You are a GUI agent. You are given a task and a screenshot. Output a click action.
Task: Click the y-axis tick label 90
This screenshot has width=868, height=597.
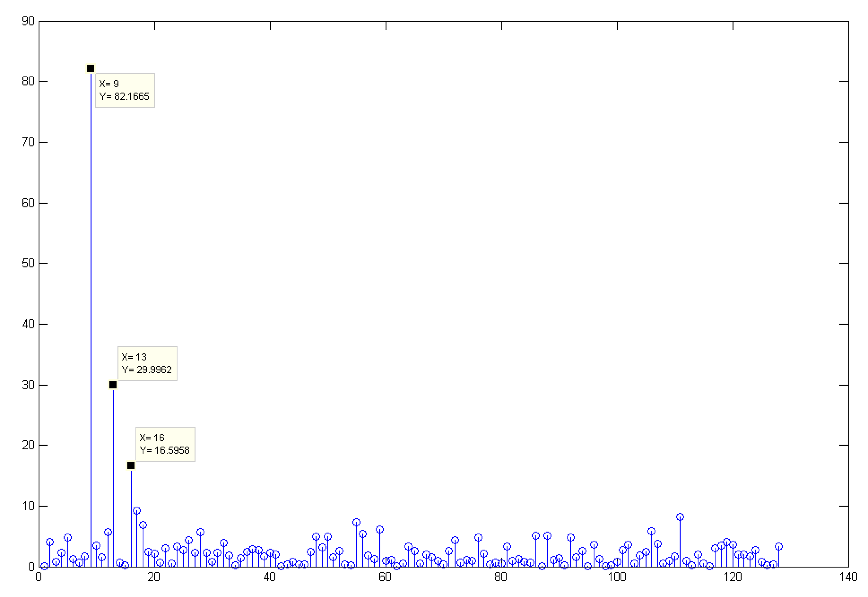click(28, 21)
